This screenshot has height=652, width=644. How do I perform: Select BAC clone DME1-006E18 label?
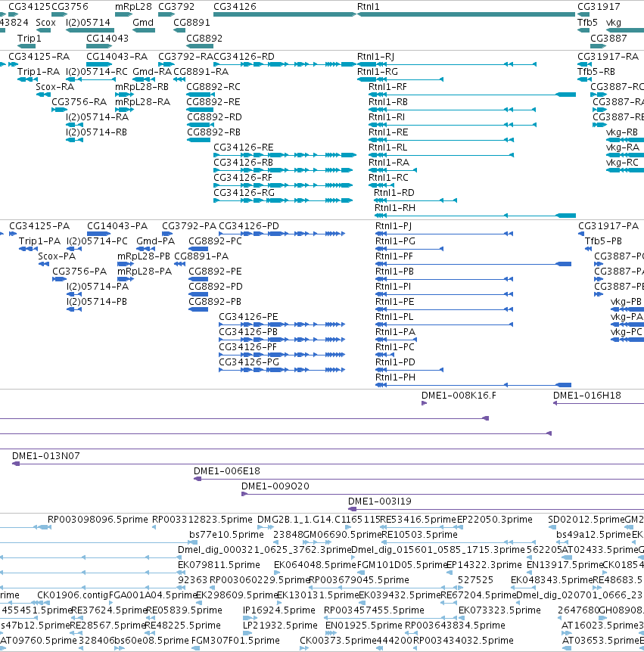[x=227, y=471]
